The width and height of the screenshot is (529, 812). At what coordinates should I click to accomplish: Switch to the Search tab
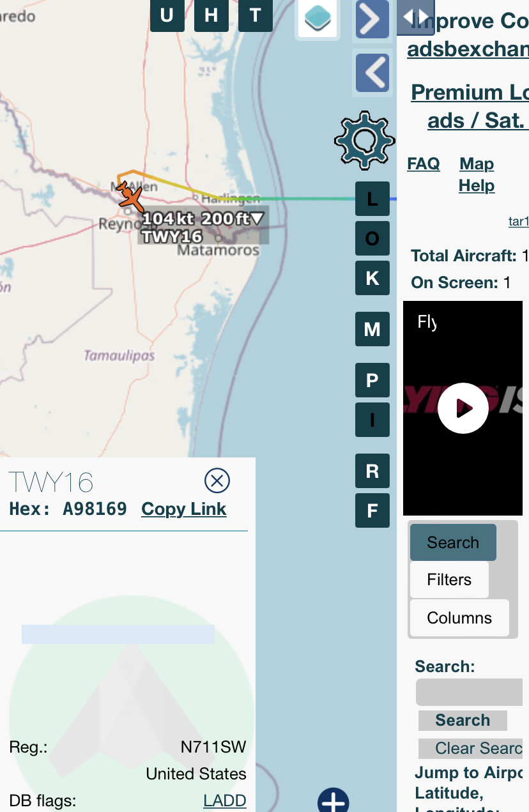point(453,542)
